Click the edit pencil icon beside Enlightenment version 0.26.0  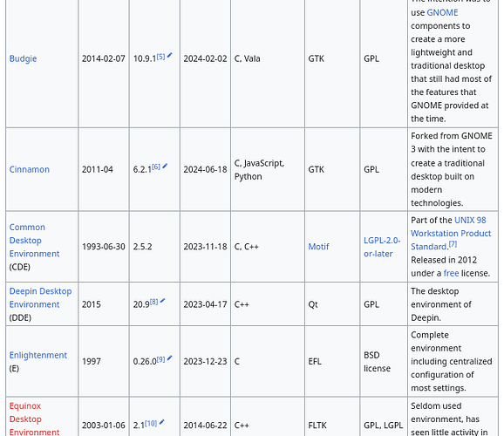point(170,358)
